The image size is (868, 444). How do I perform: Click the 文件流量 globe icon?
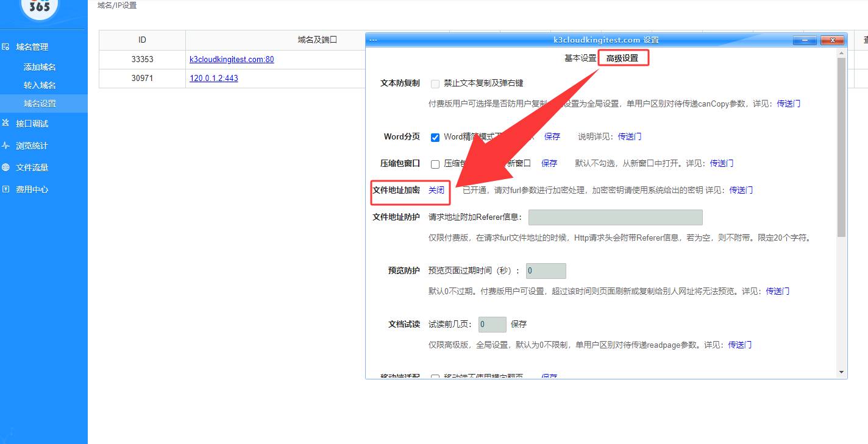coord(6,167)
